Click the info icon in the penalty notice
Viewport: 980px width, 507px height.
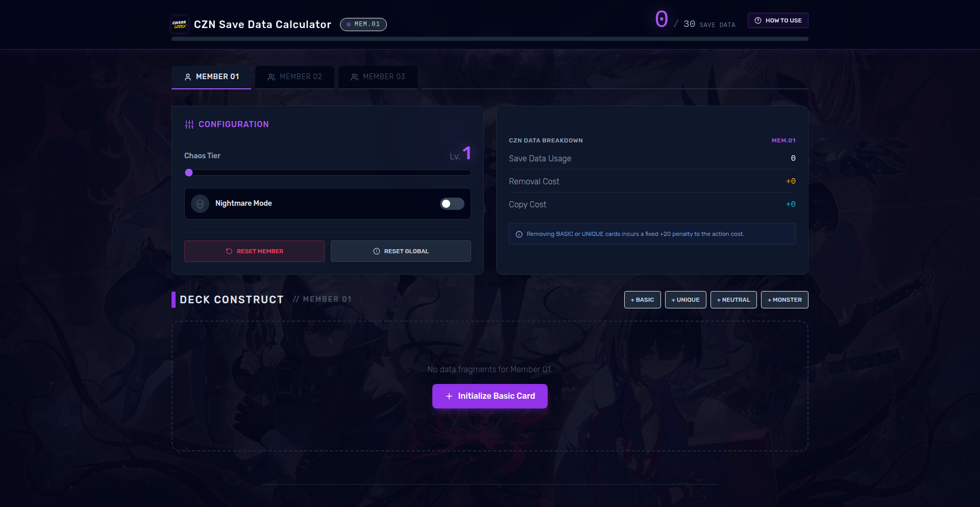519,234
